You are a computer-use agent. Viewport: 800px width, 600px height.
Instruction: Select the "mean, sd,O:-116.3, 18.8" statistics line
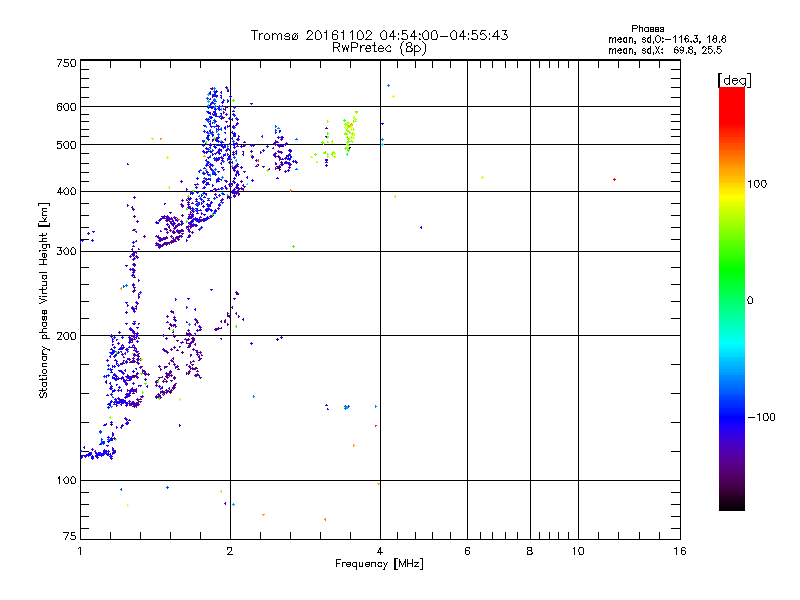(x=667, y=39)
